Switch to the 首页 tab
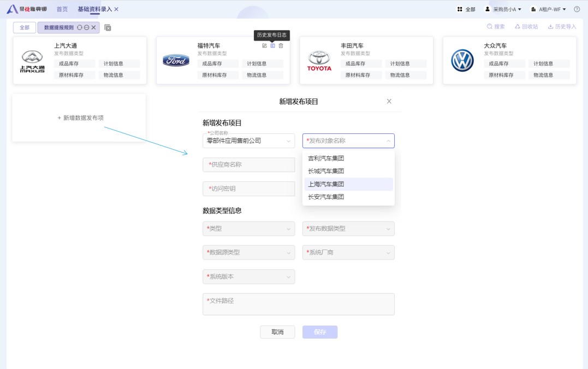 (62, 9)
